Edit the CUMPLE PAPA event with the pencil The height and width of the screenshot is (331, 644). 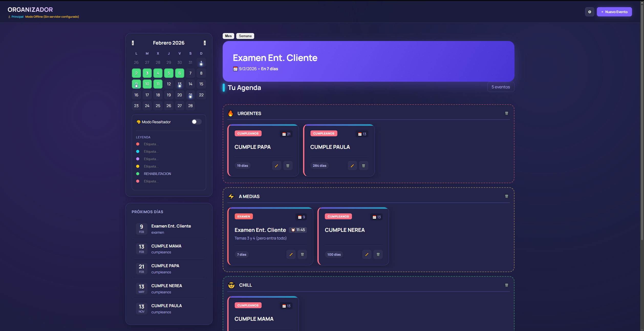(276, 166)
